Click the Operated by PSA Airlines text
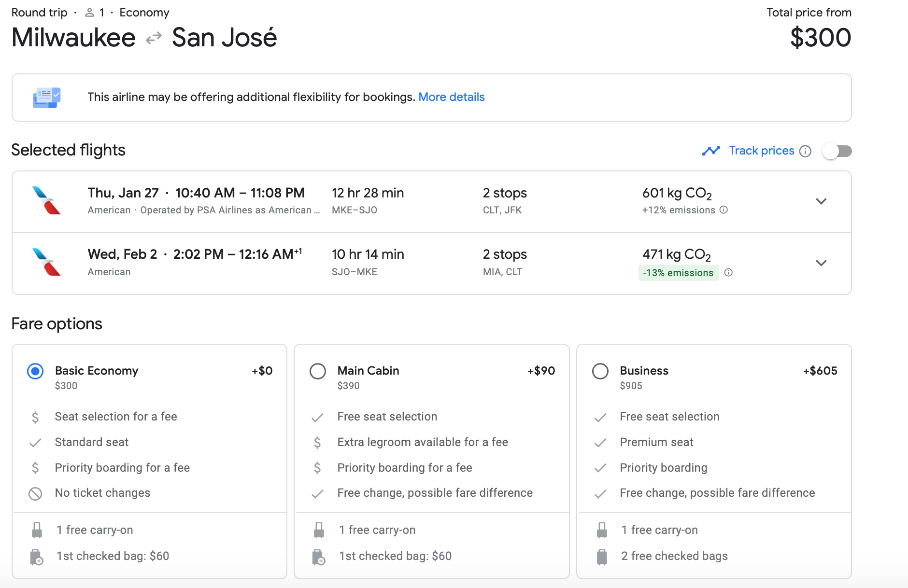Viewport: 908px width, 588px height. click(230, 210)
